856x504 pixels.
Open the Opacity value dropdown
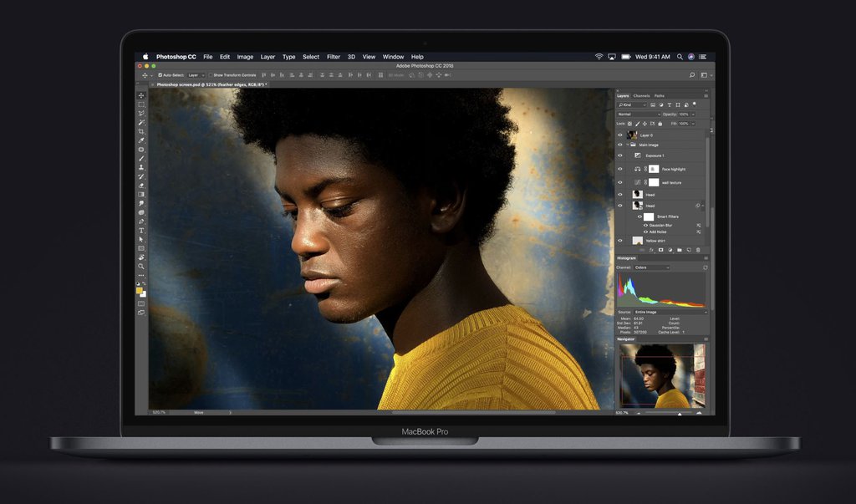pyautogui.click(x=693, y=115)
